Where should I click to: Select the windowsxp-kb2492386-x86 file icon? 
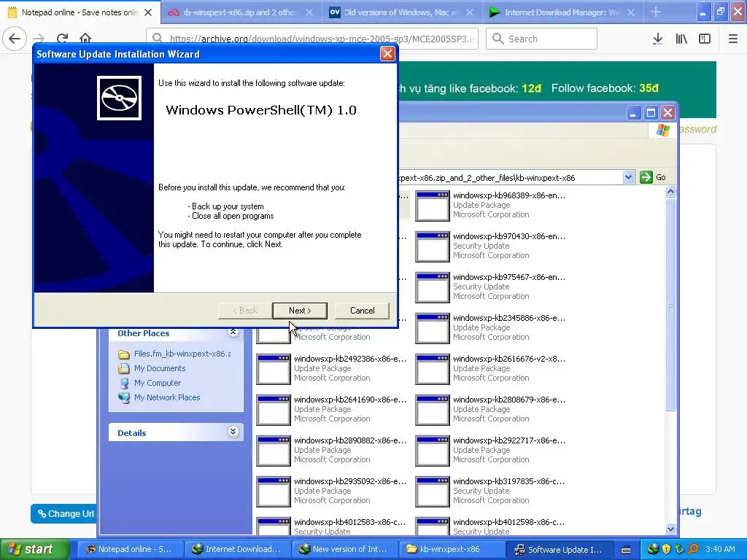pos(273,369)
